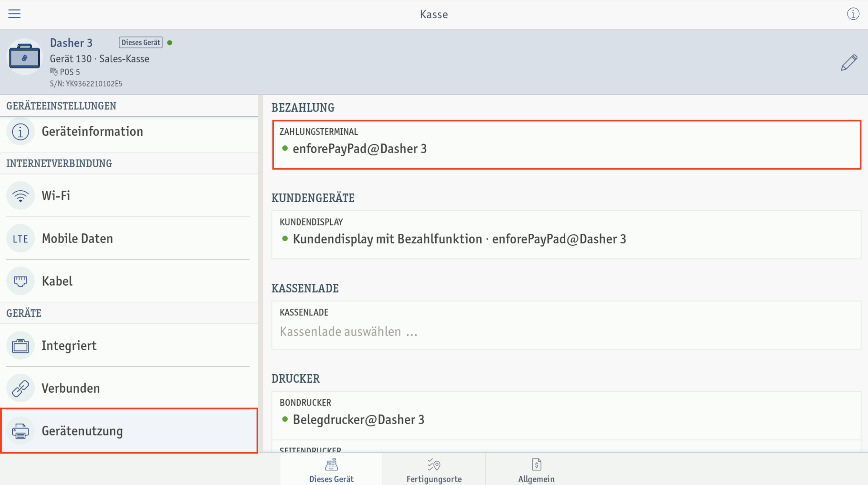868x485 pixels.
Task: Click the POS 5 tag icon
Action: coord(54,72)
